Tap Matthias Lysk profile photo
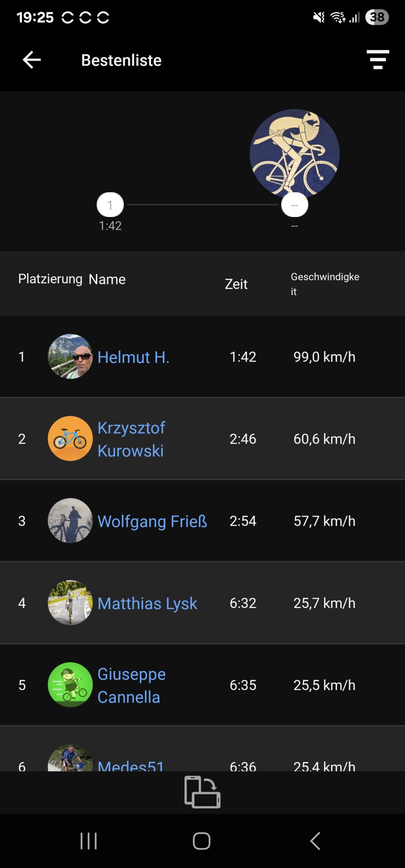This screenshot has width=405, height=868. pyautogui.click(x=70, y=603)
